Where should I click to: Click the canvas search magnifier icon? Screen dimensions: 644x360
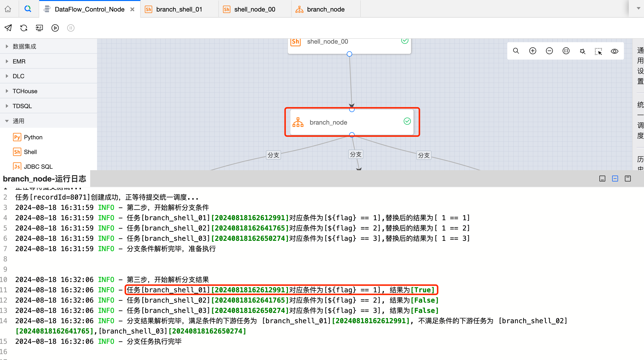pos(516,51)
